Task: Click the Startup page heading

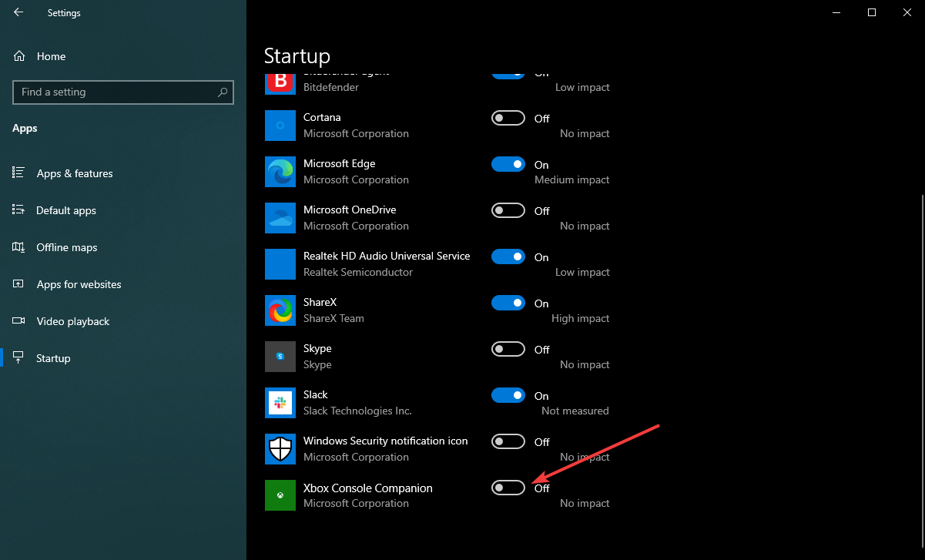Action: 297,56
